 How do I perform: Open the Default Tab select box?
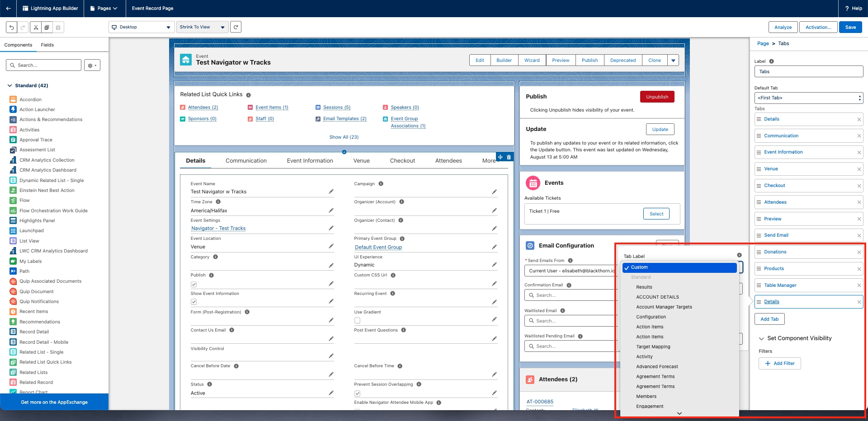(x=809, y=98)
